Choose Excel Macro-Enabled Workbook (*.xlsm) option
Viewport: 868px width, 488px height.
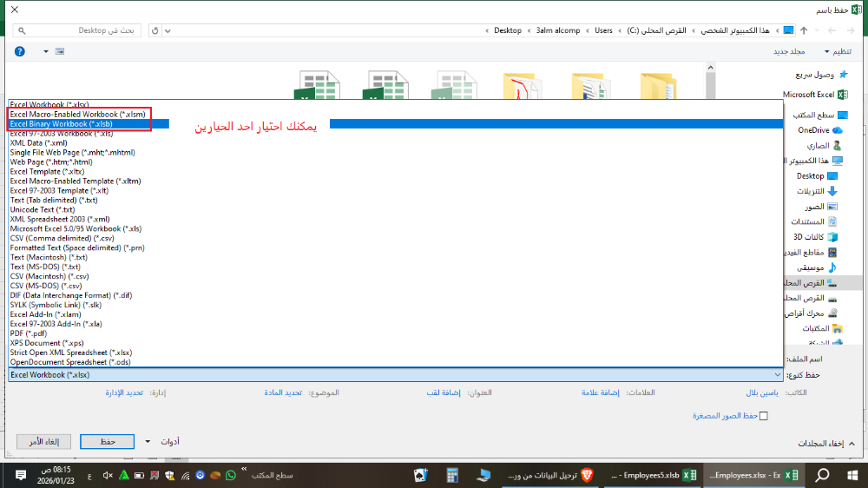pyautogui.click(x=77, y=114)
